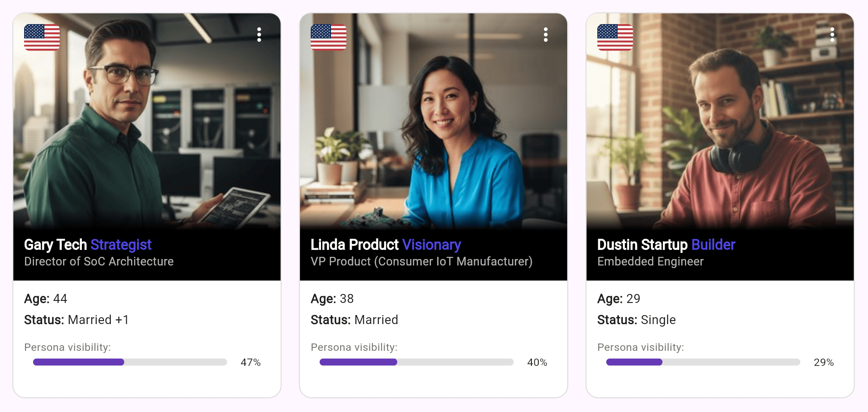Open the three-dot menu on Dustin Startup Builder's card

point(832,35)
